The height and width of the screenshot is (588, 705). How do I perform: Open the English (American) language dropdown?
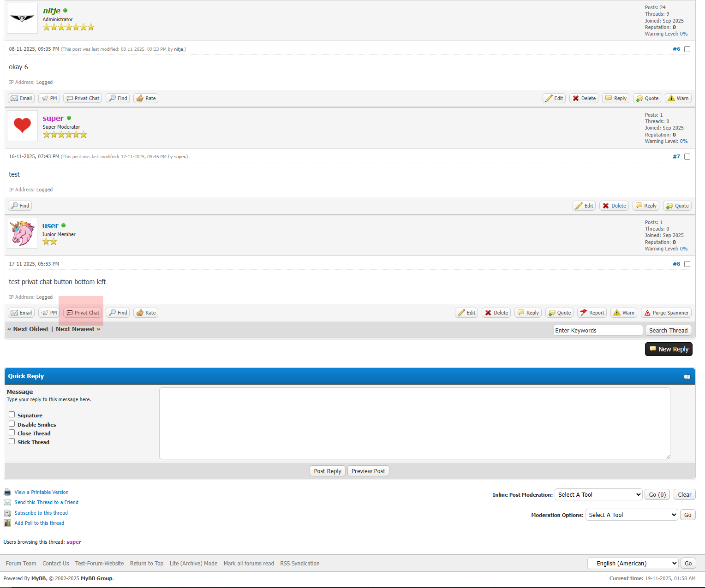(633, 563)
